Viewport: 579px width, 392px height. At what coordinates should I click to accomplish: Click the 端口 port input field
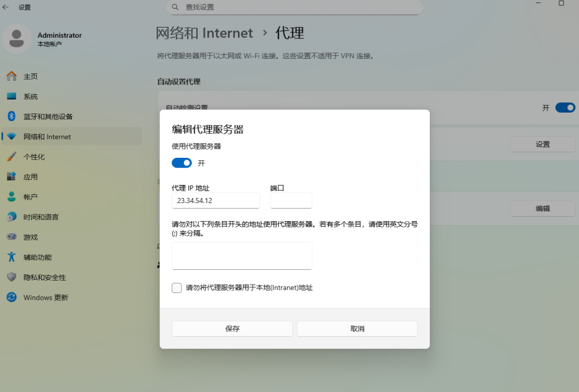click(291, 201)
